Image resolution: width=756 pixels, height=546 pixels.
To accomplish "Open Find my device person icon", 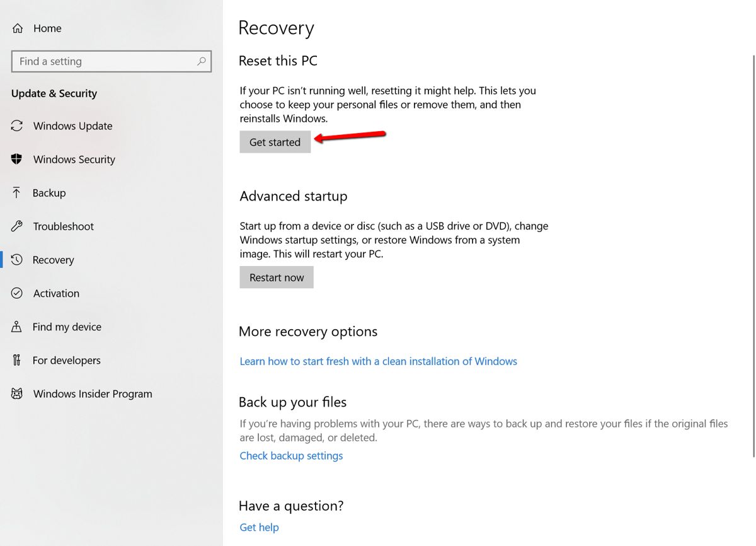I will (16, 327).
